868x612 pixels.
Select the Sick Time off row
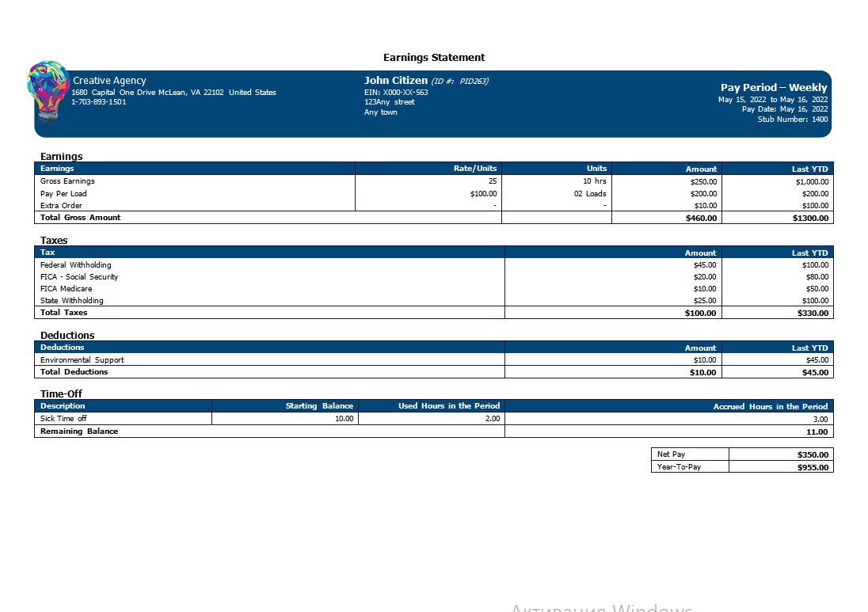click(x=434, y=418)
